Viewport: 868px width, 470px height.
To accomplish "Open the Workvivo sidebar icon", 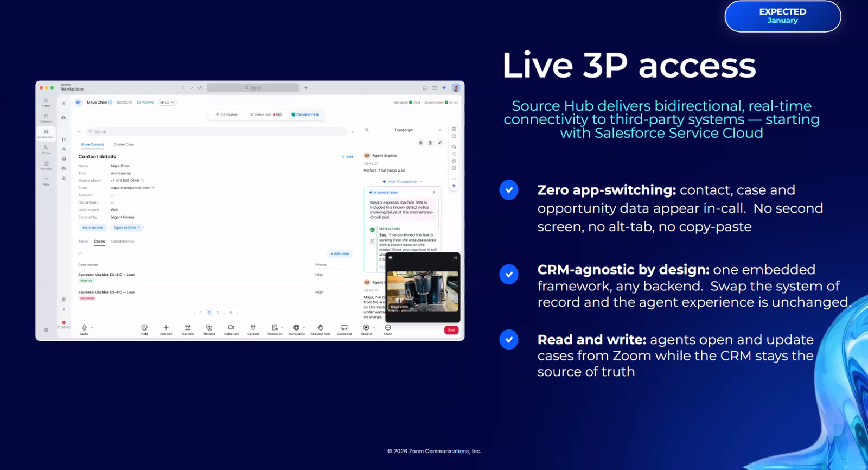I will (x=46, y=165).
